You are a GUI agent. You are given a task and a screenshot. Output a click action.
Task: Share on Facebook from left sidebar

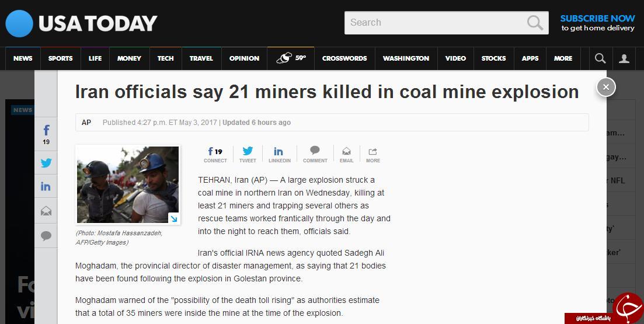tap(46, 134)
